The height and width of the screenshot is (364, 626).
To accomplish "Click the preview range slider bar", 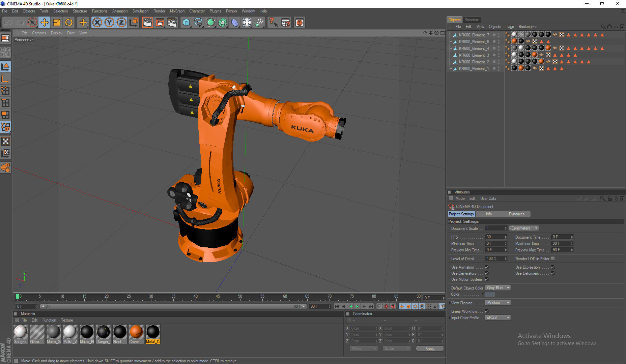I will click(173, 306).
